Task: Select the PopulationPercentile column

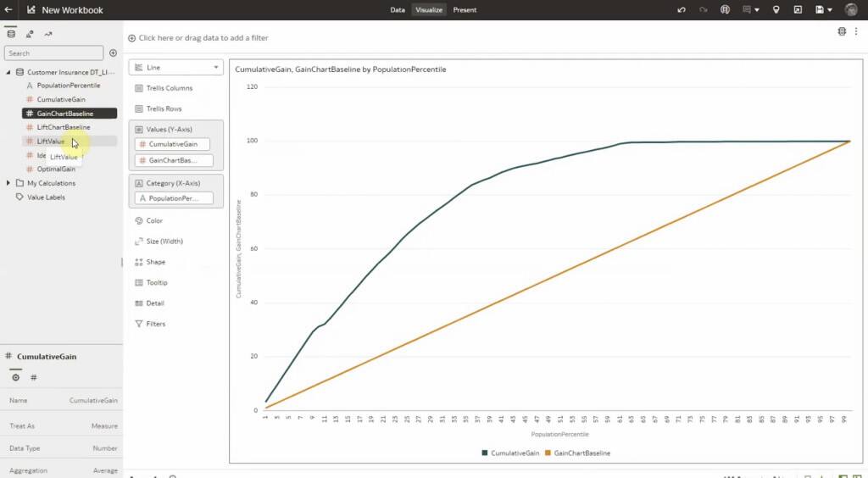Action: pos(69,86)
